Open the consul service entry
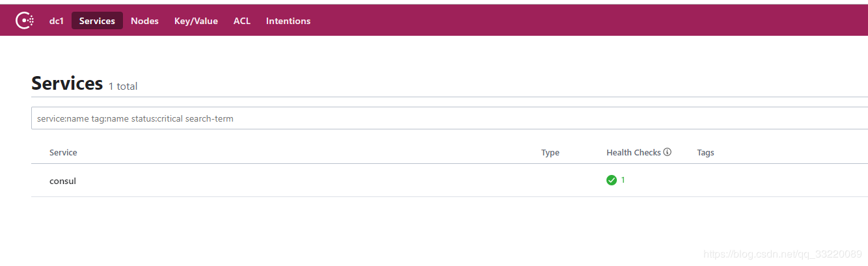Viewport: 868px width, 266px height. pyautogui.click(x=63, y=181)
